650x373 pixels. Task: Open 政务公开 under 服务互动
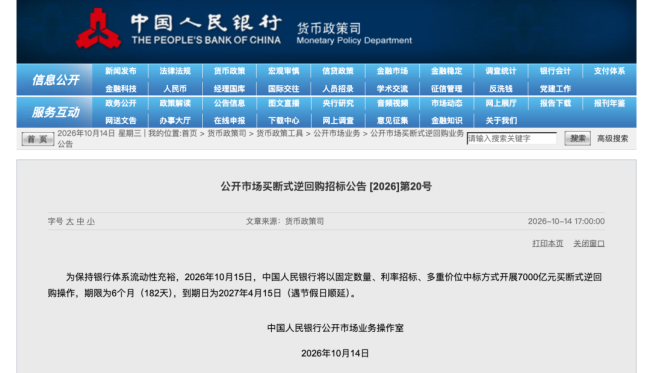121,103
